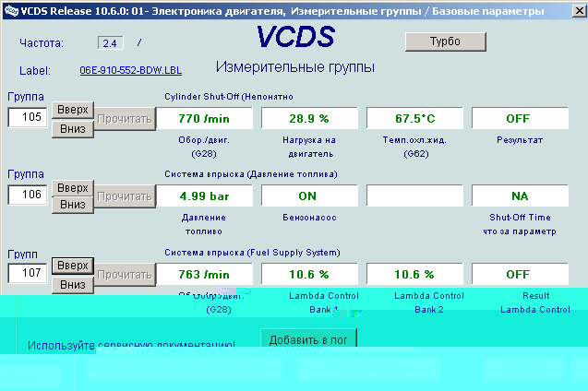588x391 pixels.
Task: Select the 10.6 % Lambda Control Bank 2 value
Action: [414, 274]
